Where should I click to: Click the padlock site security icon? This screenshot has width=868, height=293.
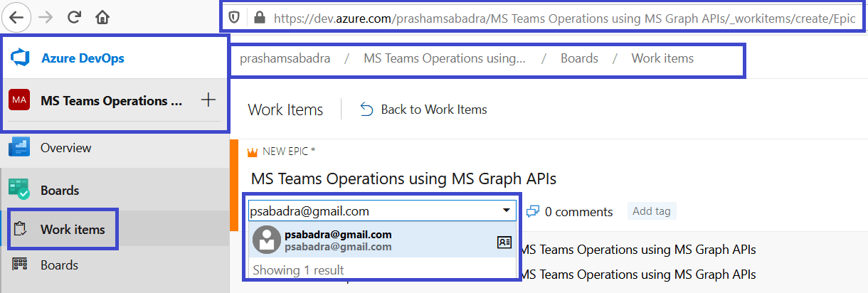point(258,18)
